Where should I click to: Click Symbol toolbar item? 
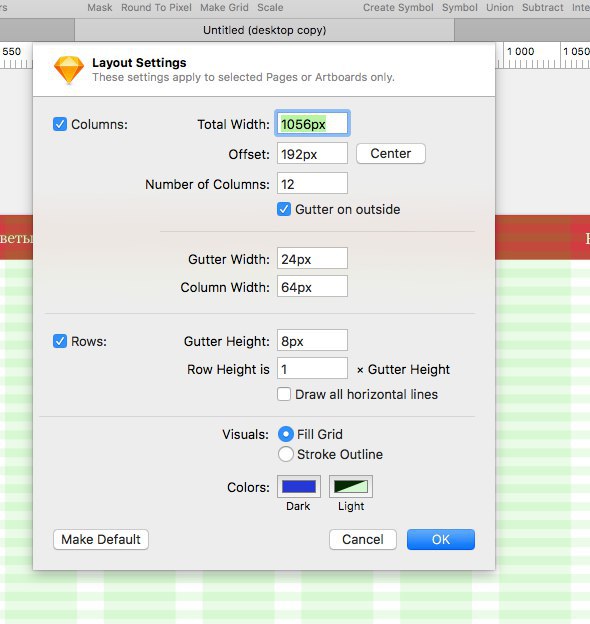point(460,8)
